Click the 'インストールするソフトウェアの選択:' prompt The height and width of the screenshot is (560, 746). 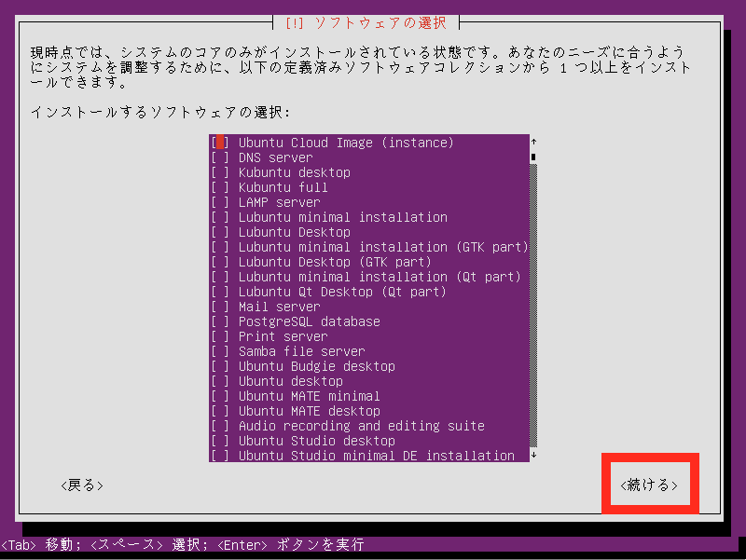[160, 112]
